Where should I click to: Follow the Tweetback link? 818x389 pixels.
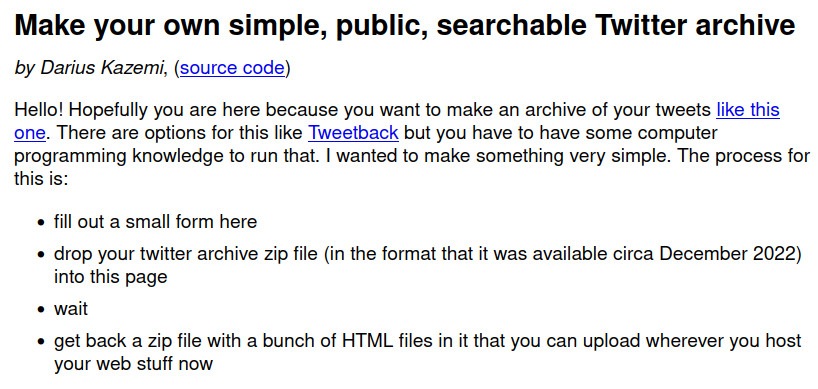click(353, 133)
